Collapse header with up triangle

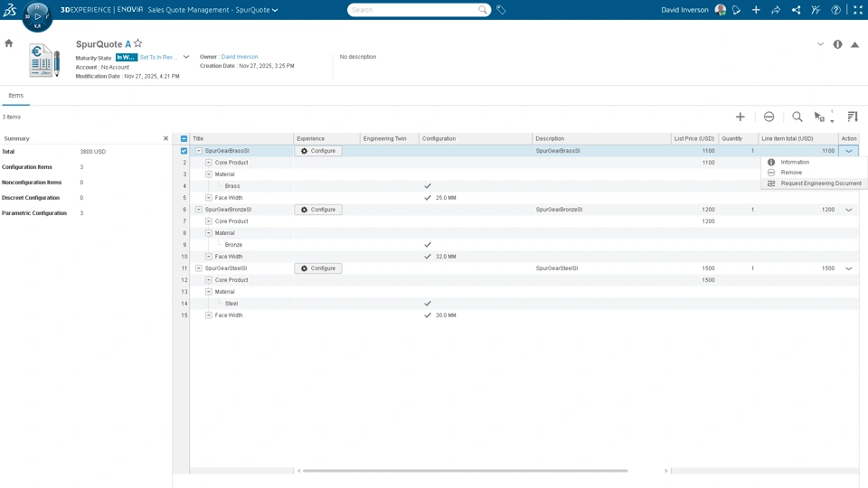pyautogui.click(x=854, y=45)
